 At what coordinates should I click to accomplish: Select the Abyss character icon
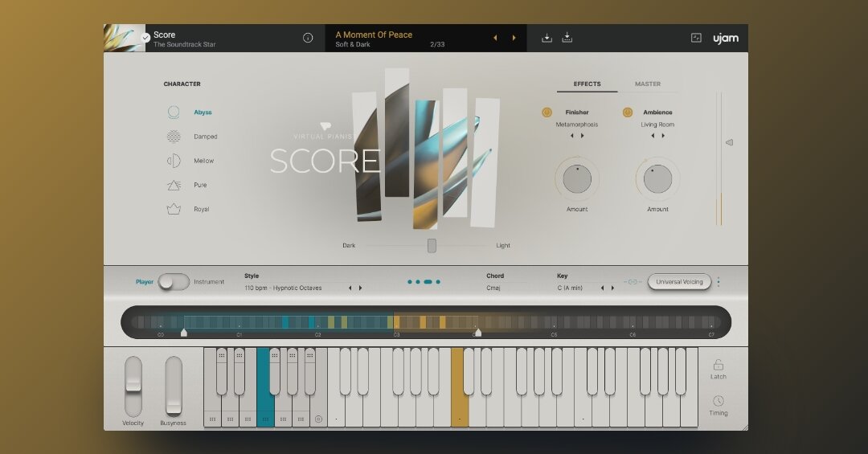(174, 112)
